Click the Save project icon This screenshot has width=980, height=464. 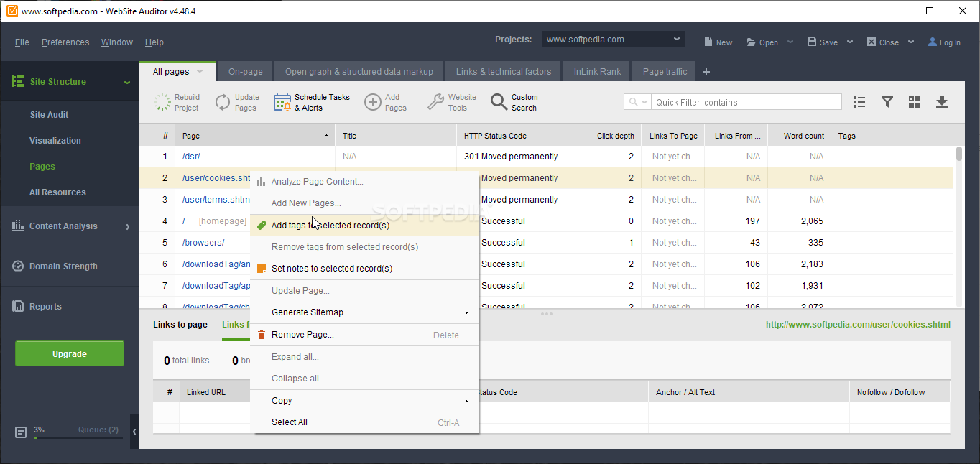(x=812, y=42)
